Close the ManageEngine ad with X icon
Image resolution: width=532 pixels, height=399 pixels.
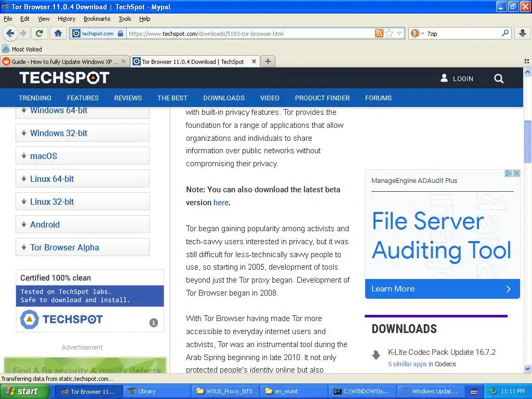pyautogui.click(x=516, y=174)
